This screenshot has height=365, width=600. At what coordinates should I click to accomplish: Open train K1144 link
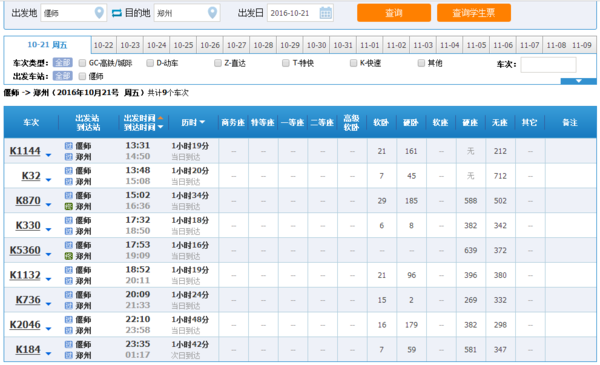(x=25, y=151)
